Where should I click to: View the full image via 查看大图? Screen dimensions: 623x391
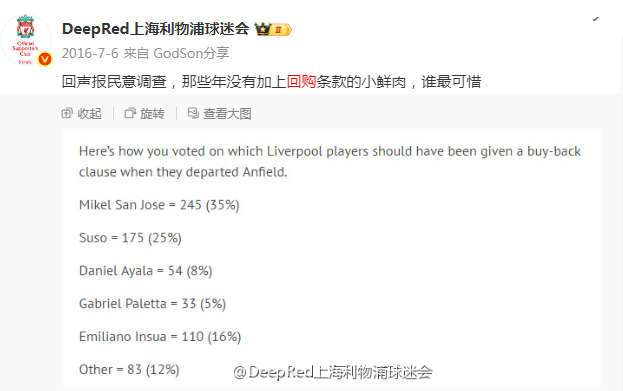pyautogui.click(x=227, y=114)
